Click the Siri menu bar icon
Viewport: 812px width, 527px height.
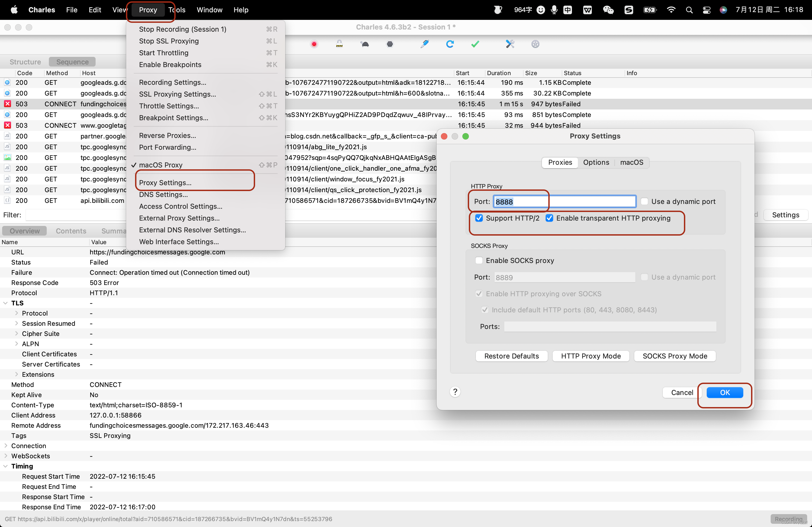(x=723, y=10)
